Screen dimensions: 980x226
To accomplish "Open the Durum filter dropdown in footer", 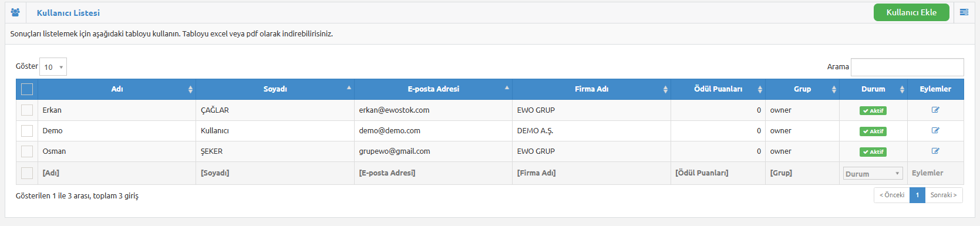I will click(x=873, y=174).
